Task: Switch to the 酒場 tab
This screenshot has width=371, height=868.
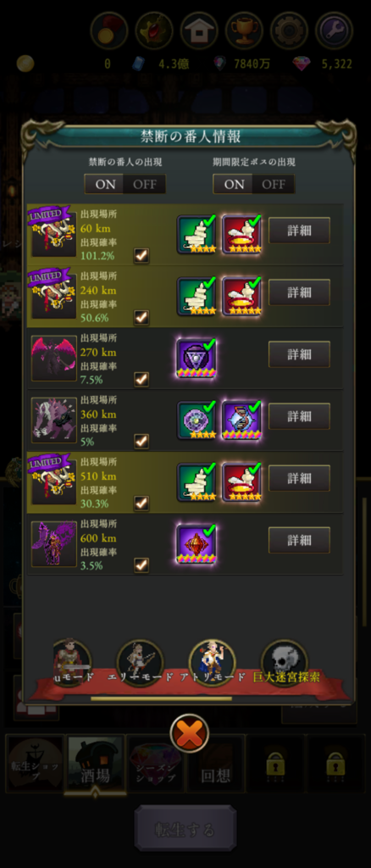Action: [95, 764]
